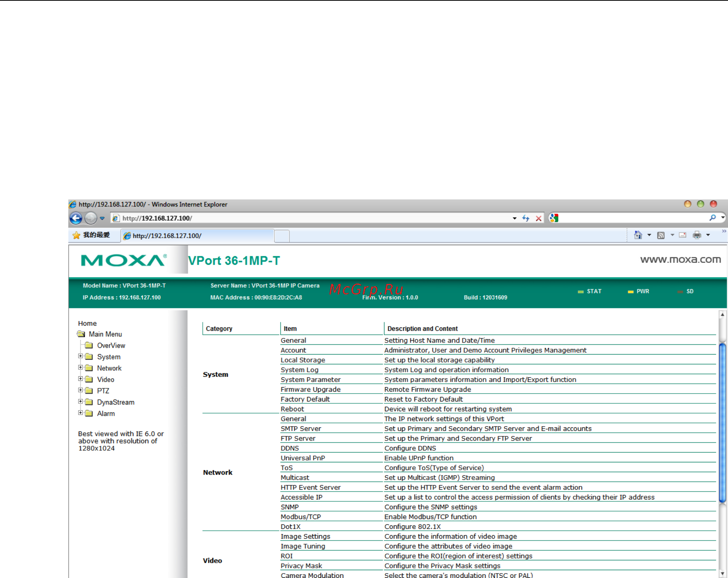
Task: Click the RSS feeds toolbar icon
Action: (661, 235)
